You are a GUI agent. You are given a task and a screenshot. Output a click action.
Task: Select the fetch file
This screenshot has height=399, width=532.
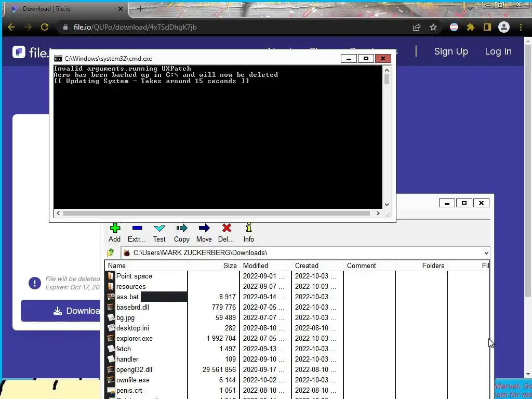(x=124, y=349)
